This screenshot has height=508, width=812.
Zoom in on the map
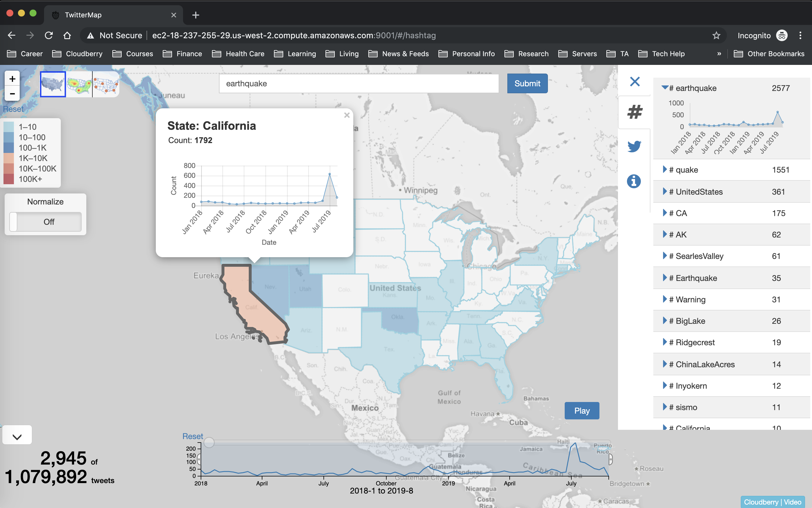[12, 78]
